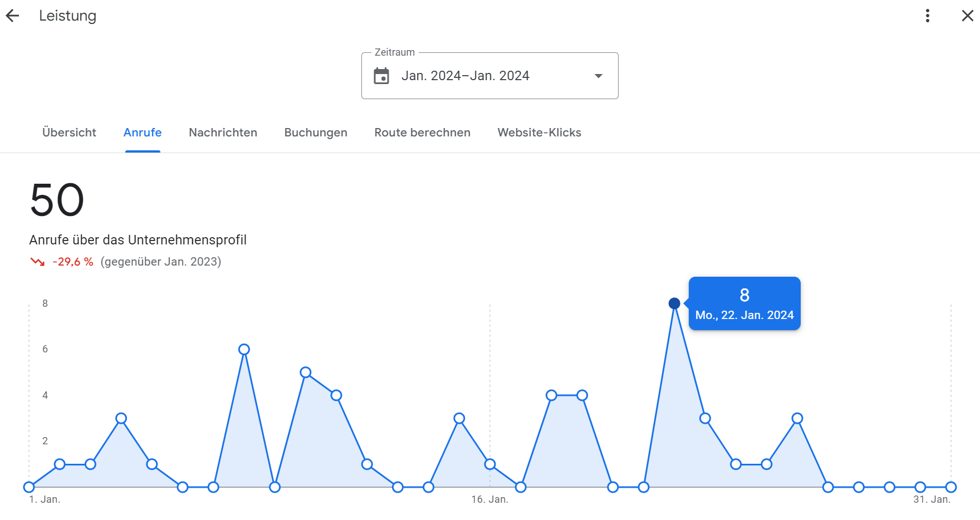
Task: Click the highlighted 22. Jan. peak data point
Action: pos(674,303)
